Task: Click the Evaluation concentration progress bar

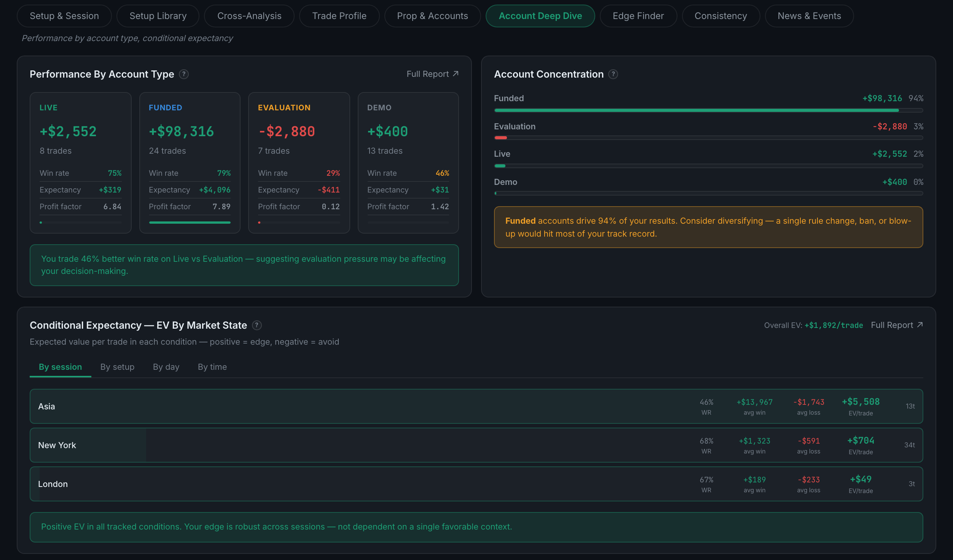Action: pos(709,138)
